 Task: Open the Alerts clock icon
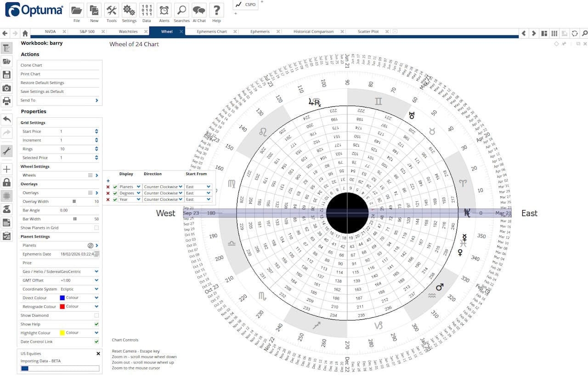point(164,10)
